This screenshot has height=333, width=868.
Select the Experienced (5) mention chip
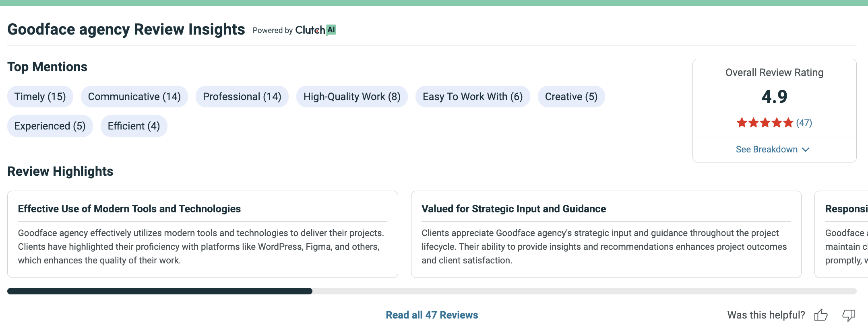50,126
